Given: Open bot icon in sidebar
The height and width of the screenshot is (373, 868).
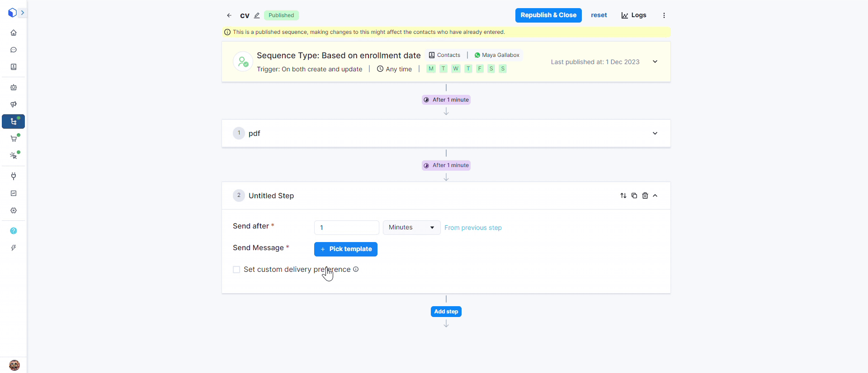Looking at the screenshot, I should click(x=14, y=87).
